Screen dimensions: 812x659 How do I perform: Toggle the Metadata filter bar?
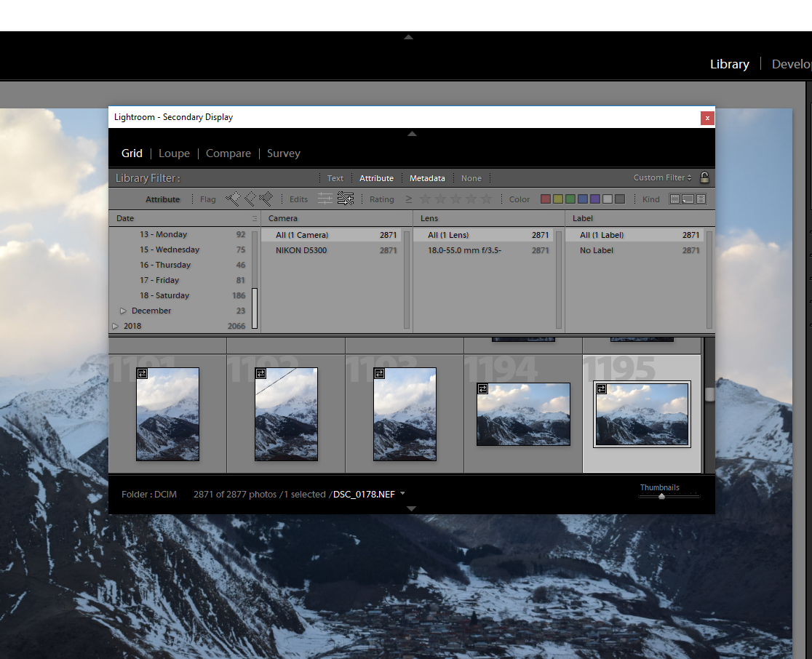pos(427,178)
